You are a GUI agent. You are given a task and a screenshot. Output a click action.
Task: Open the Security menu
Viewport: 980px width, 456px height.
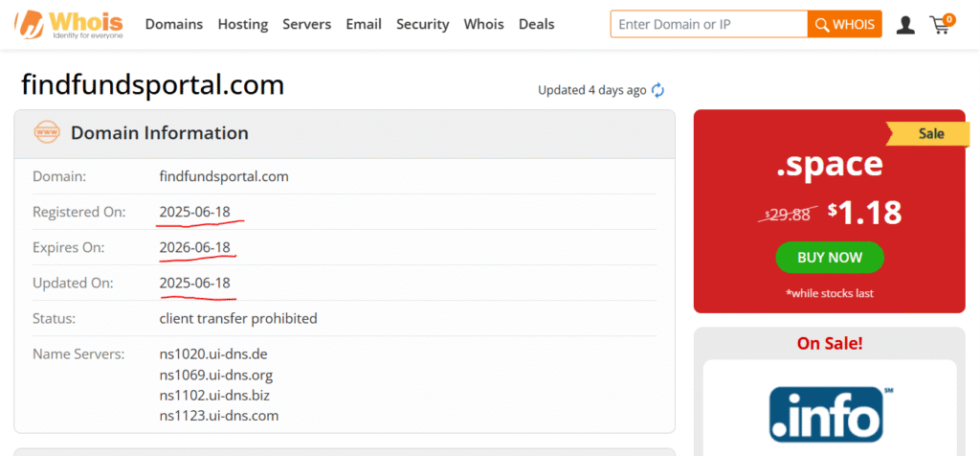tap(422, 24)
